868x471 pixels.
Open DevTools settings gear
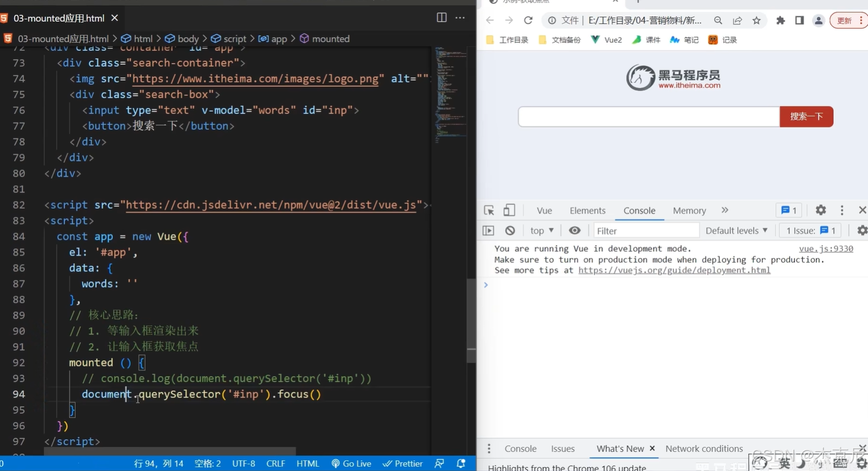pyautogui.click(x=820, y=210)
